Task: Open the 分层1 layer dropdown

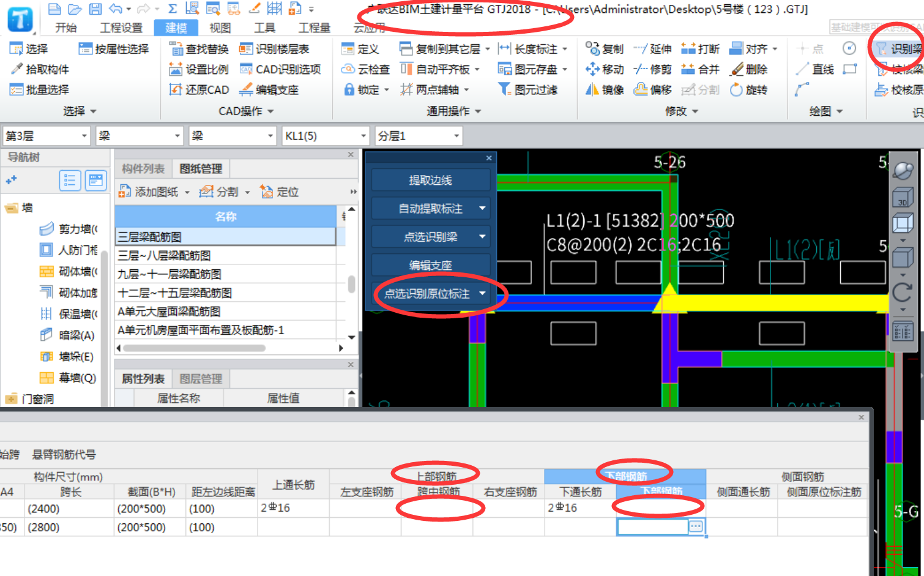Action: [x=419, y=136]
